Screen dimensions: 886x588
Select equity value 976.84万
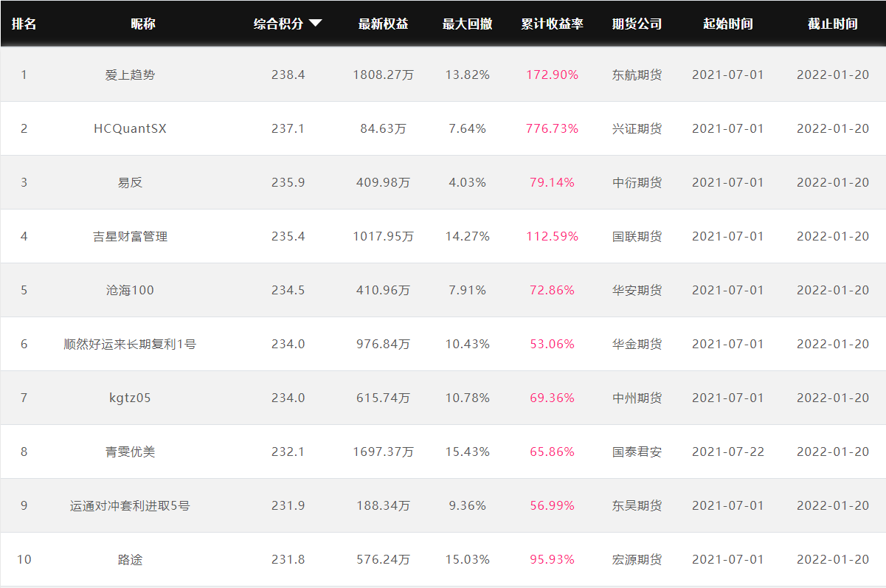[x=383, y=344]
